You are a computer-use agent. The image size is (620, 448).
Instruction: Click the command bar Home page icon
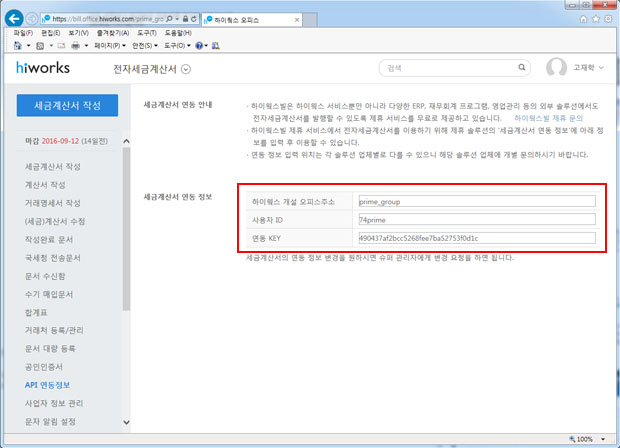18,46
